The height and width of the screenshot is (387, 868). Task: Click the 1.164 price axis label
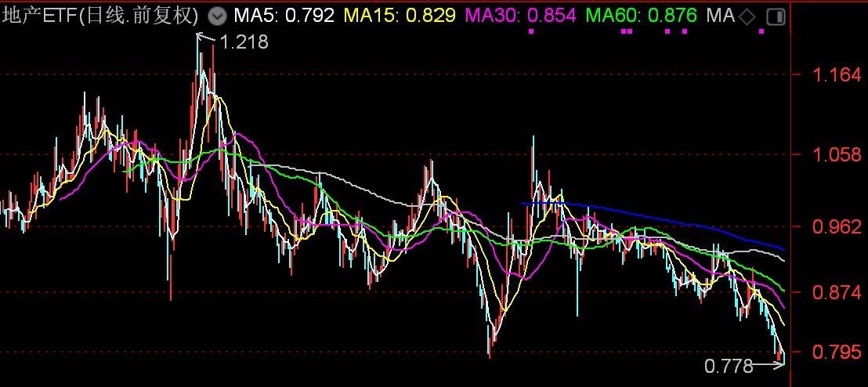837,74
